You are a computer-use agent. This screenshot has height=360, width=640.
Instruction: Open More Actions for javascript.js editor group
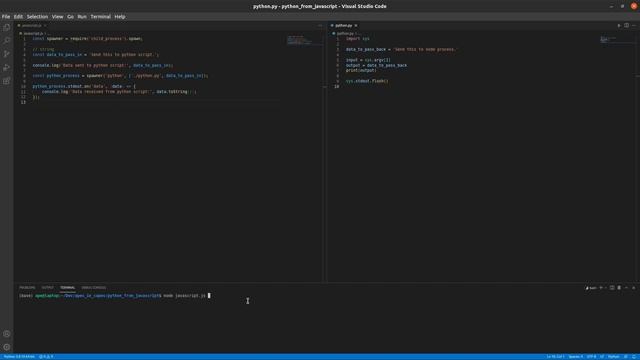(x=320, y=25)
